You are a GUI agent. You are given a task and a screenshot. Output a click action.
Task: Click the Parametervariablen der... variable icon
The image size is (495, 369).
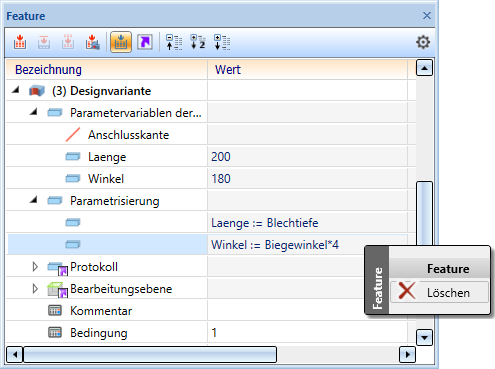click(55, 113)
